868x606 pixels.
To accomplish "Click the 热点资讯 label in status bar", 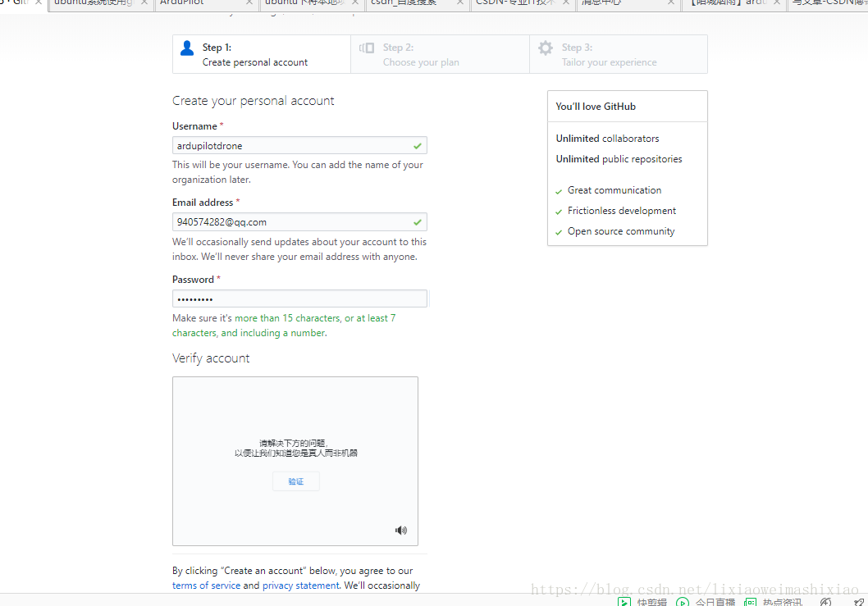I will tap(782, 602).
